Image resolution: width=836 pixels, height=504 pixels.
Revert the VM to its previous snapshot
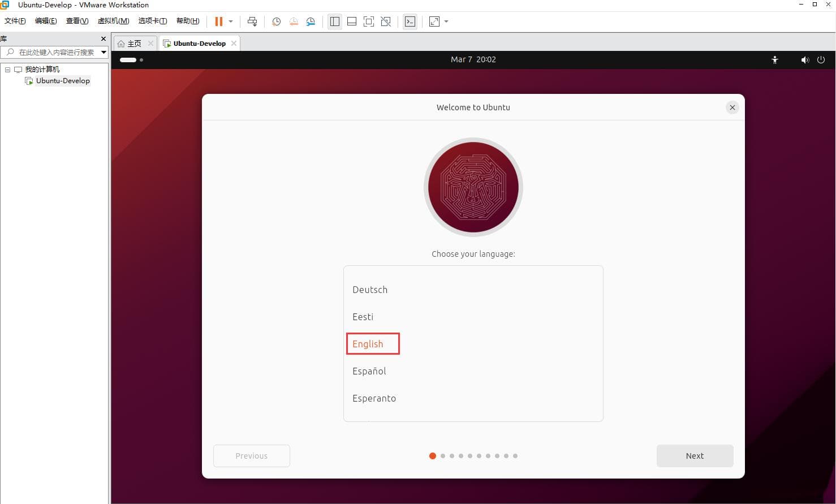pyautogui.click(x=294, y=21)
